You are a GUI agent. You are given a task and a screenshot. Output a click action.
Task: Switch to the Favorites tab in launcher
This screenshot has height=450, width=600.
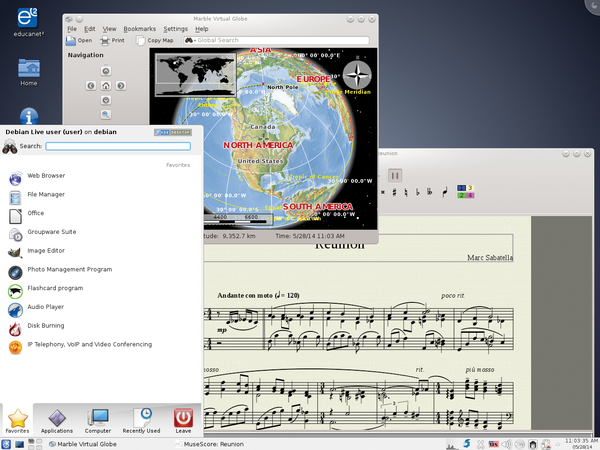17,420
